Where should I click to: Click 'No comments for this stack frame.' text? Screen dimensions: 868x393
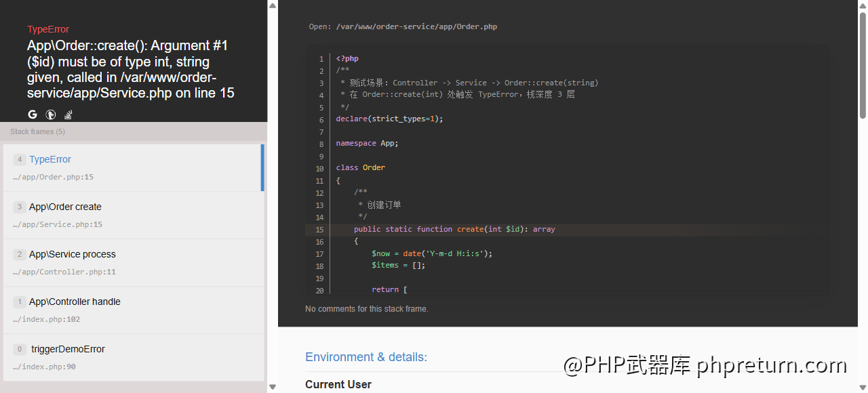367,309
